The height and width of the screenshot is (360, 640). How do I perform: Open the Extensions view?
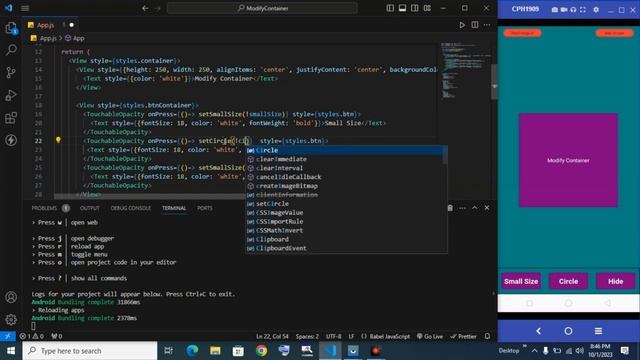11,118
